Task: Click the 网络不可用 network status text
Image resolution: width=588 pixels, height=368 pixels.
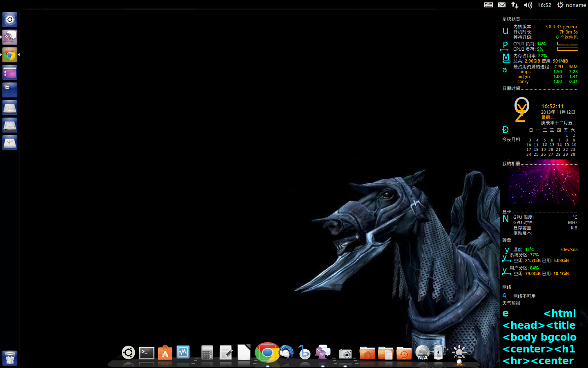Action: coord(524,296)
